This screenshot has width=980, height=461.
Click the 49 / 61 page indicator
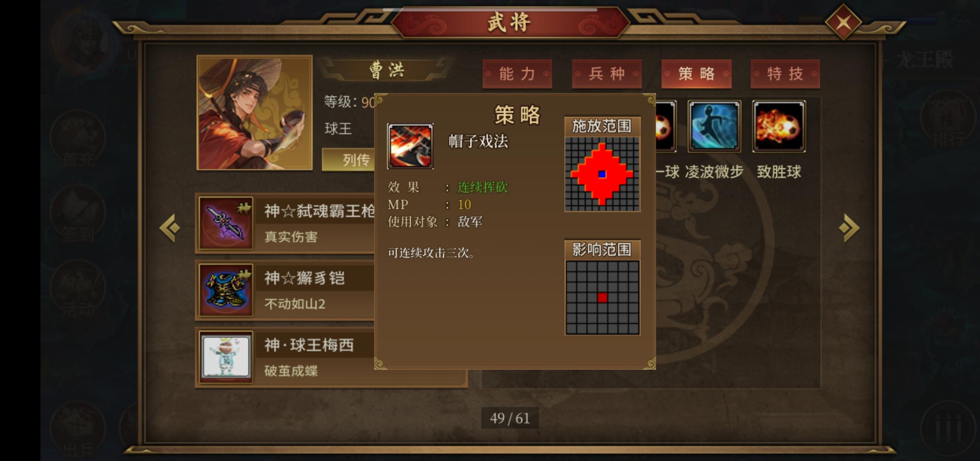(x=510, y=418)
